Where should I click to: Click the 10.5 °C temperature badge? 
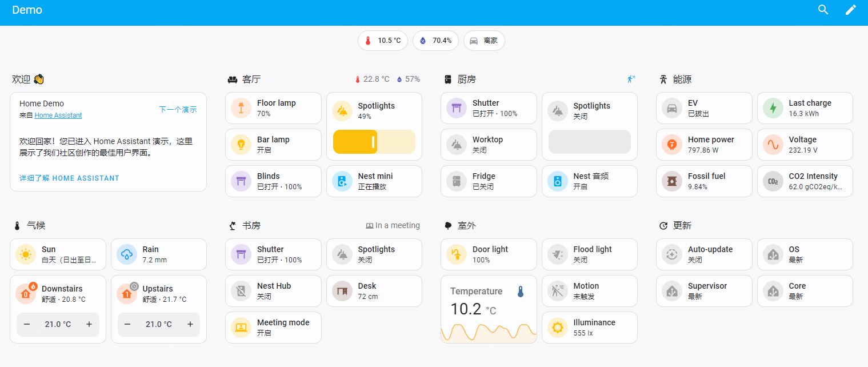click(383, 41)
